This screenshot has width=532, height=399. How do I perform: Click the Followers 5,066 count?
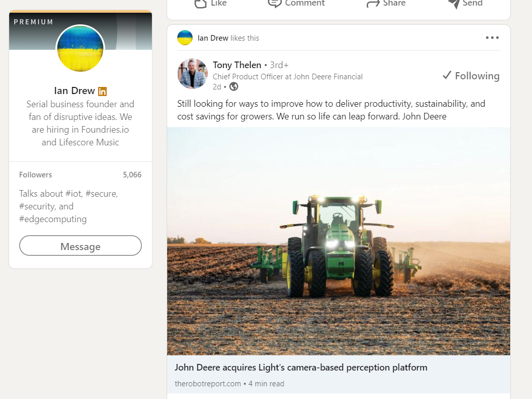click(132, 175)
